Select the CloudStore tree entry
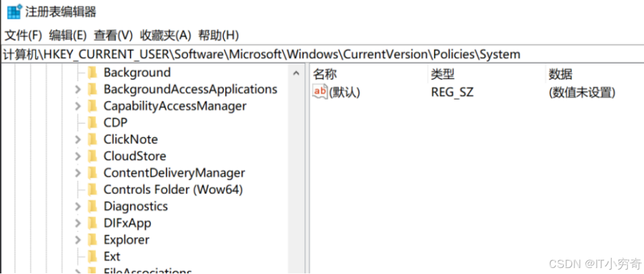644x274 pixels. click(x=135, y=156)
